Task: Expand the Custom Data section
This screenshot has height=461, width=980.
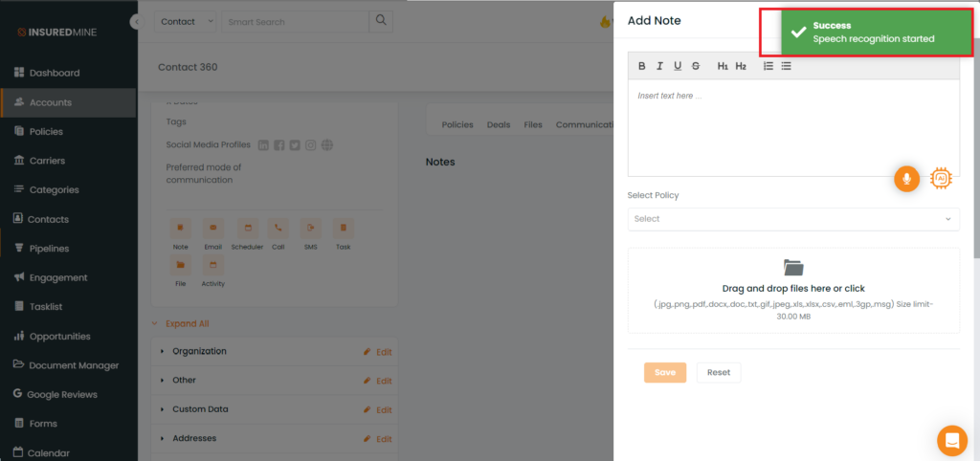Action: point(199,409)
